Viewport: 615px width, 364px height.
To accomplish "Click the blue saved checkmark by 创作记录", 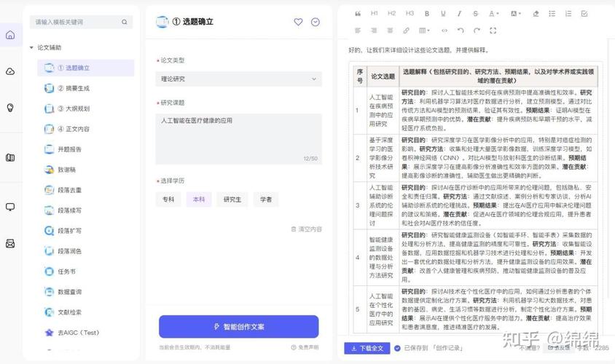I will click(397, 348).
